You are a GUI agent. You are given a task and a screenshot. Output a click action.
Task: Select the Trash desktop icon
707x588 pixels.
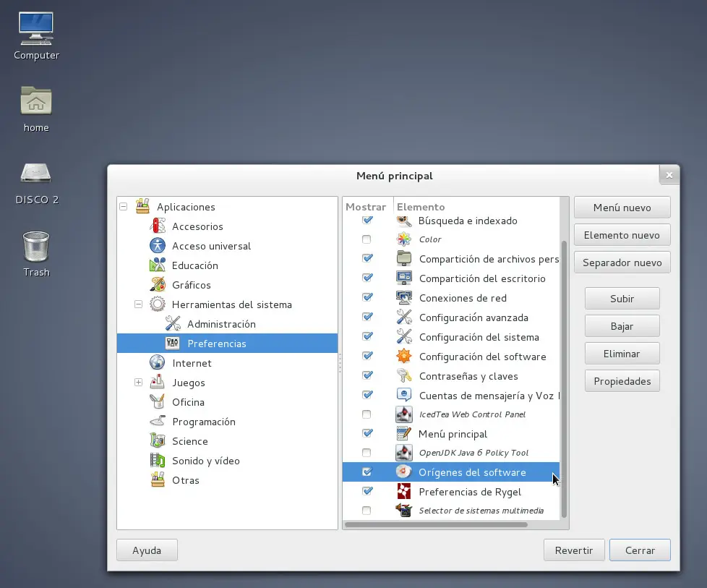pos(36,254)
